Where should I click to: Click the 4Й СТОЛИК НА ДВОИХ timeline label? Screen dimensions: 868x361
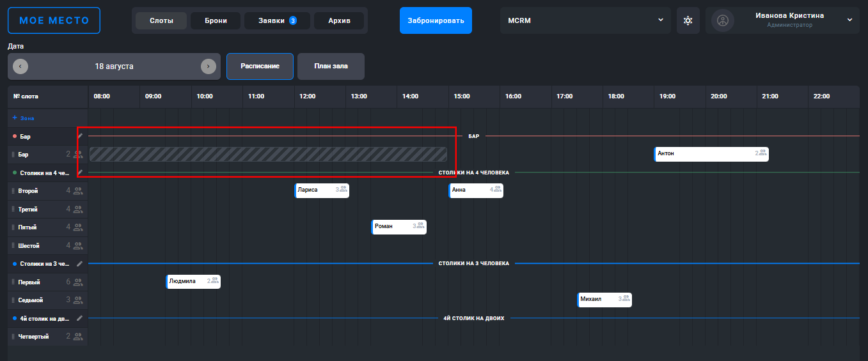474,318
